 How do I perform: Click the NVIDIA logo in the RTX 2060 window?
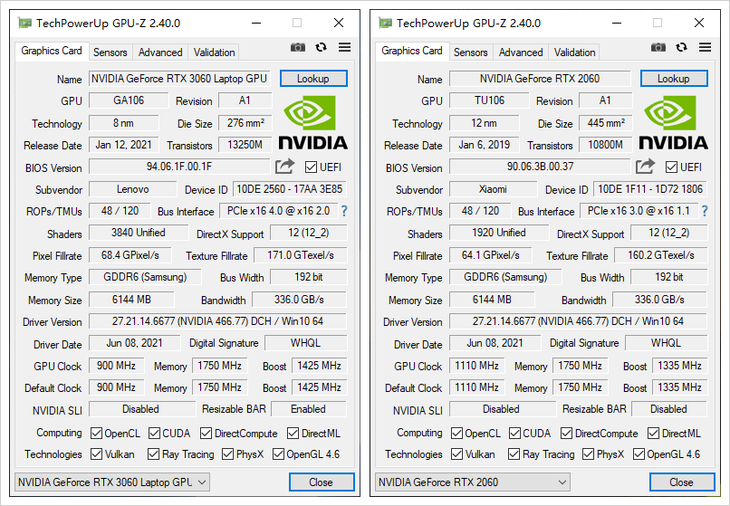click(673, 122)
